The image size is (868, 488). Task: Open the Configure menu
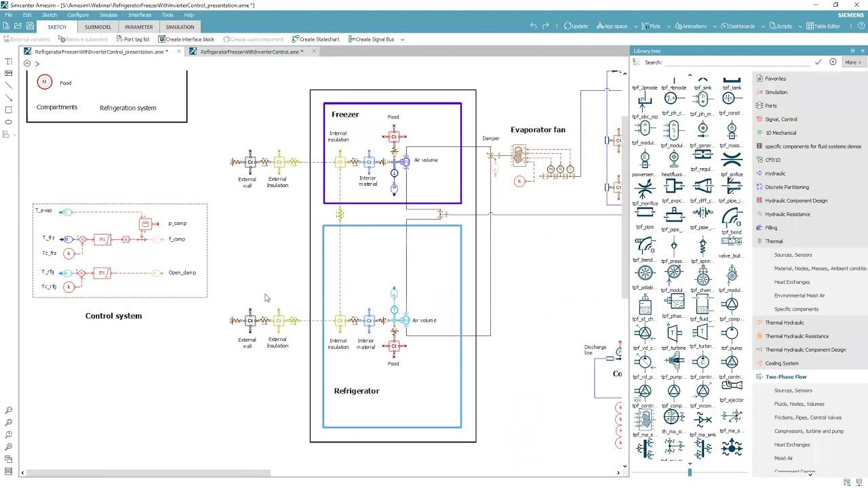pos(78,15)
